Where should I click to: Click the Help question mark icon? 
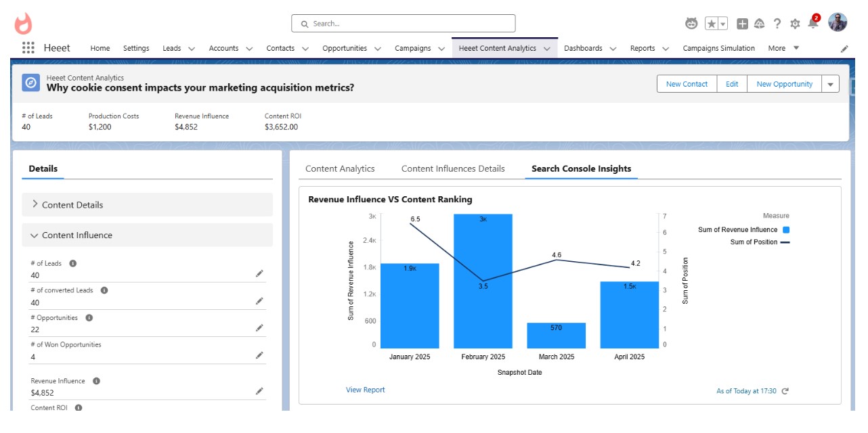777,24
